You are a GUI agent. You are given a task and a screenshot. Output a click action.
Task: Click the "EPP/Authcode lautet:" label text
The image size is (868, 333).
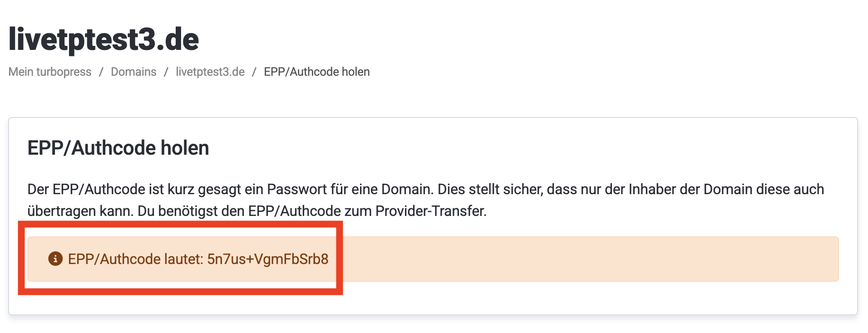(x=135, y=259)
